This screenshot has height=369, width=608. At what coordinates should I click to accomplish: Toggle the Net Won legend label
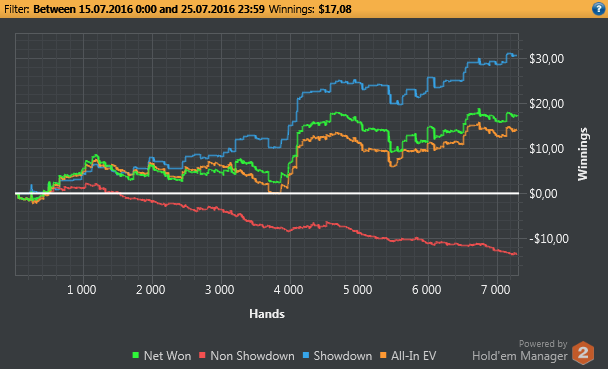(168, 355)
